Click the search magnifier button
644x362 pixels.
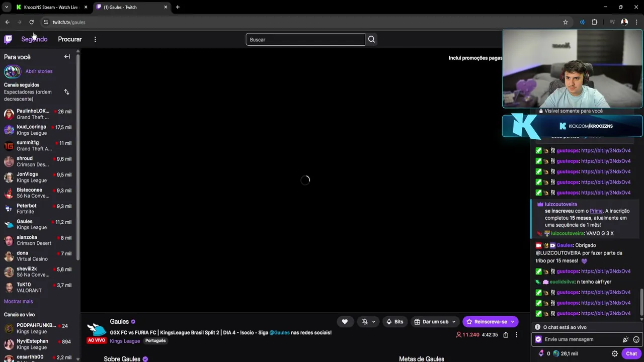tap(371, 39)
